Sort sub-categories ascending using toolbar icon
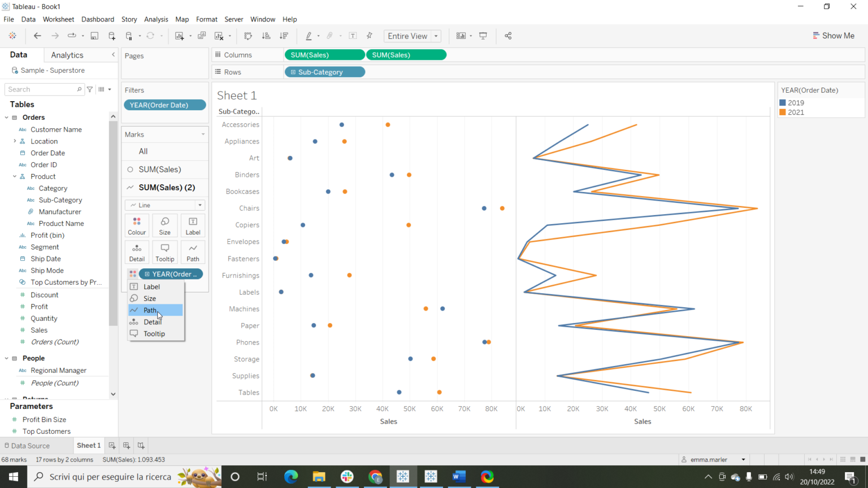 (266, 36)
